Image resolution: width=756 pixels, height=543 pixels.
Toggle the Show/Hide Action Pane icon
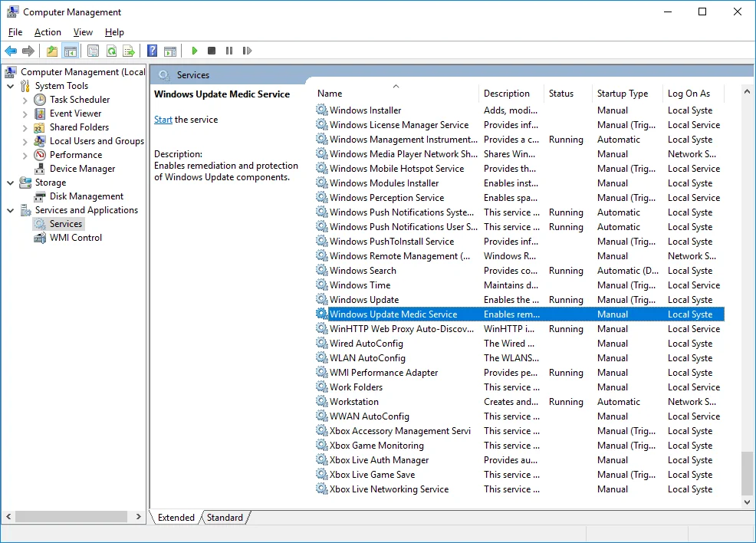click(170, 51)
